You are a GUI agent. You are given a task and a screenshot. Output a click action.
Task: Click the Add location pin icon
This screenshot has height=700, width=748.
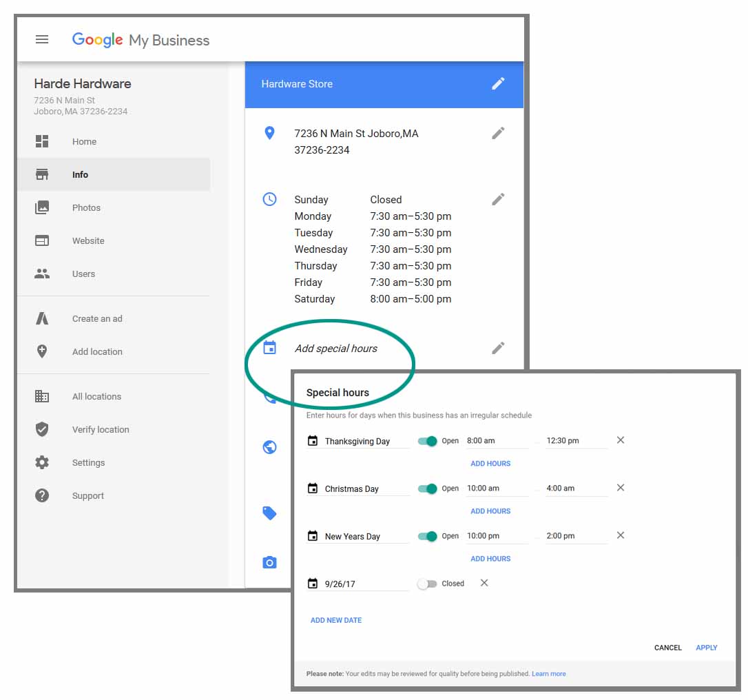coord(42,351)
